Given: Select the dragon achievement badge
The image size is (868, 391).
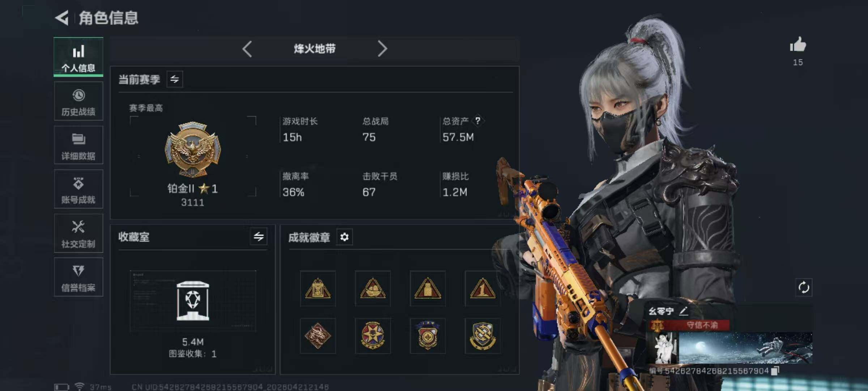Looking at the screenshot, I should point(318,336).
